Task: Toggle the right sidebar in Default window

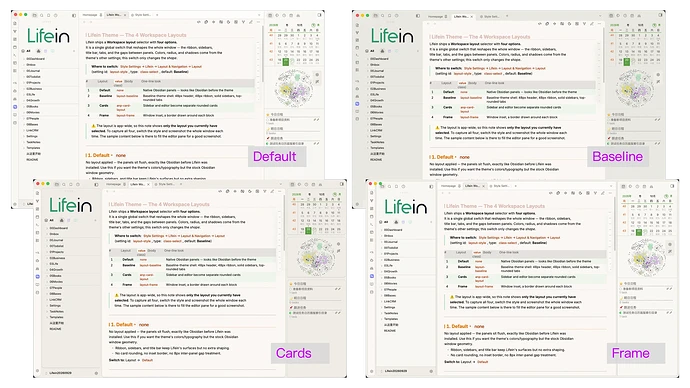Action: pos(319,15)
